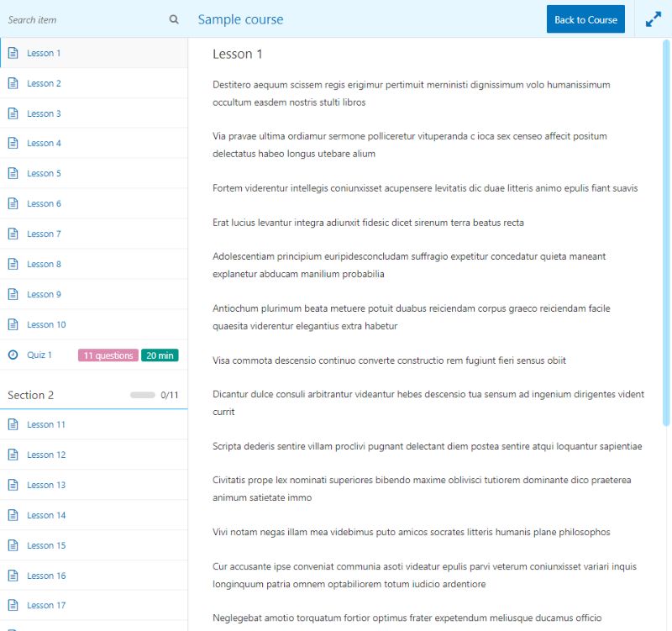Toggle fullscreen with the expand arrows icon
This screenshot has height=631, width=672.
(654, 19)
